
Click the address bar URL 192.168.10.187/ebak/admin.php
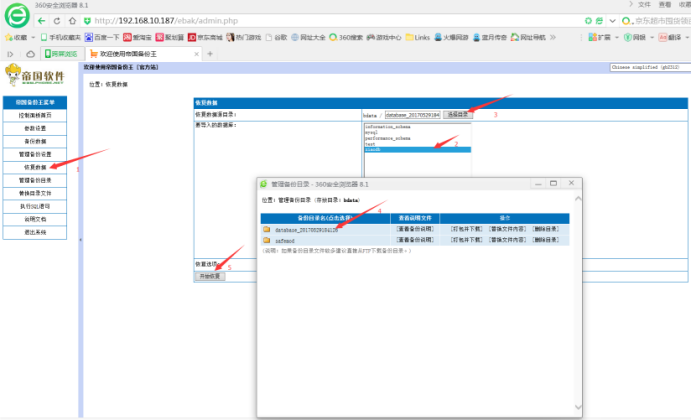pos(166,21)
